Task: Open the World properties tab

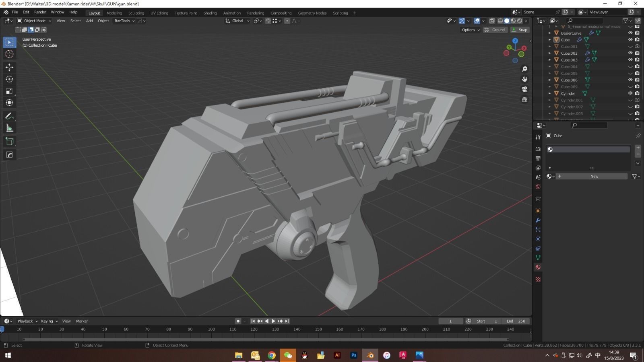Action: click(x=538, y=187)
